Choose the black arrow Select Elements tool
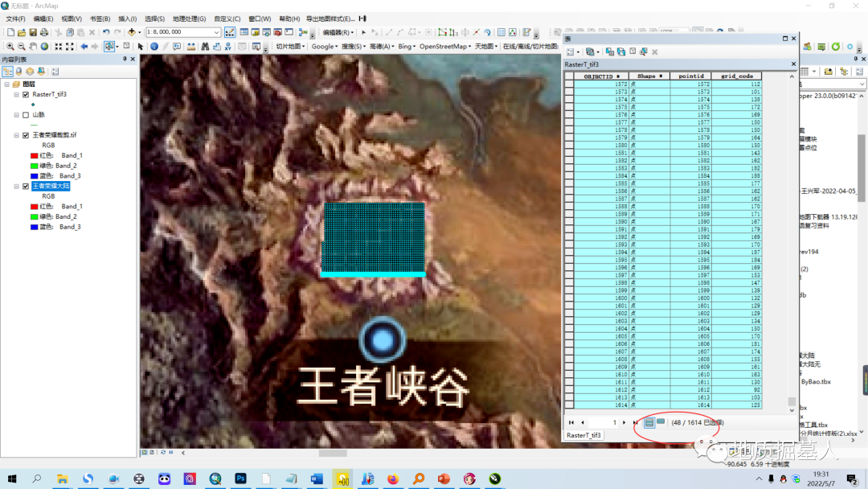 pyautogui.click(x=141, y=47)
